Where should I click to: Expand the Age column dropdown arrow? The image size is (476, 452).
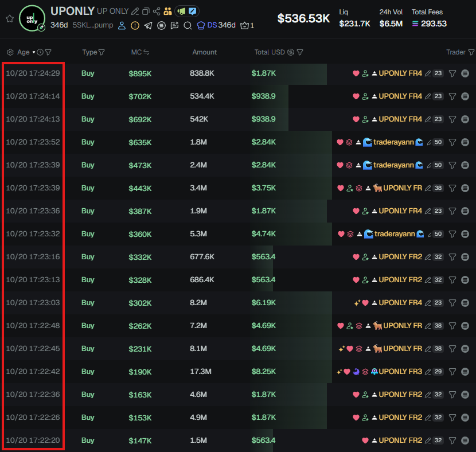34,52
